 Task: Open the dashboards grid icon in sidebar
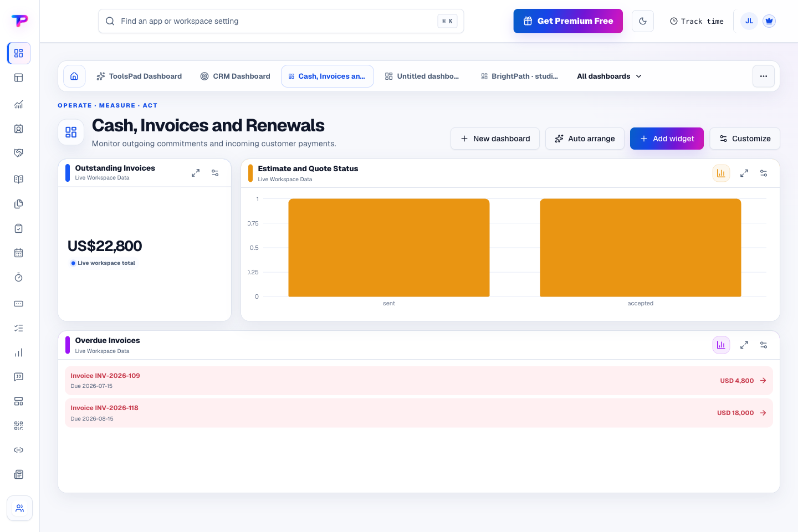click(x=19, y=53)
